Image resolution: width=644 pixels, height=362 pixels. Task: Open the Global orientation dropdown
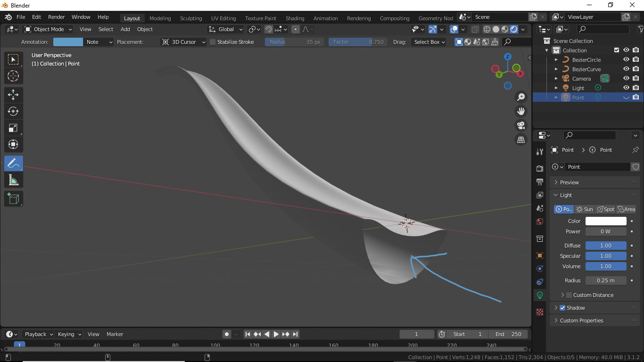(226, 29)
